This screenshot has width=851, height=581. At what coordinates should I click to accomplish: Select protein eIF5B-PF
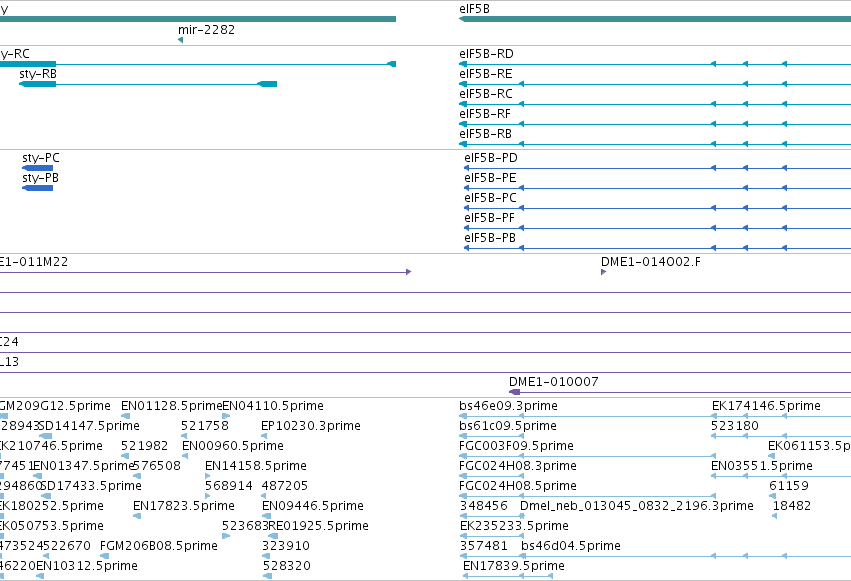[489, 218]
